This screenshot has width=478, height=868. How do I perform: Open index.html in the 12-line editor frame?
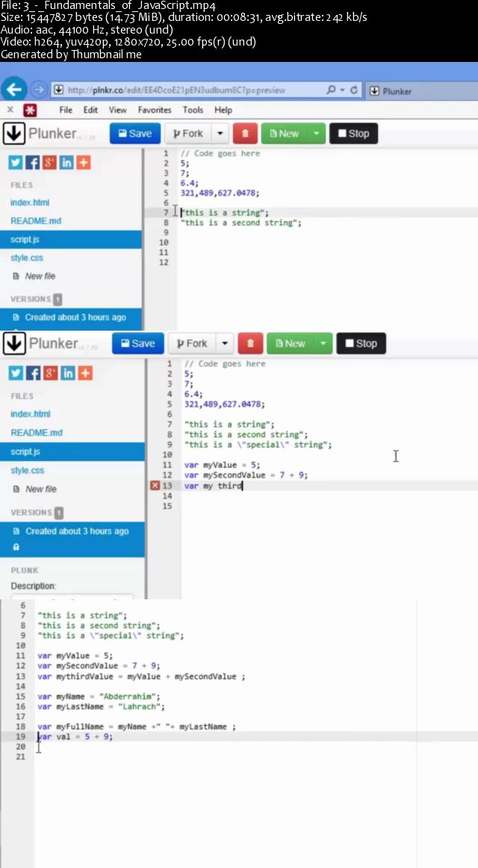point(30,202)
